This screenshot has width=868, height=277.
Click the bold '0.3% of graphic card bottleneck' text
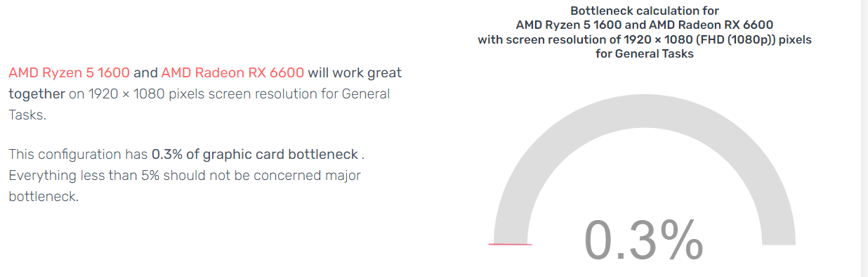(x=255, y=154)
